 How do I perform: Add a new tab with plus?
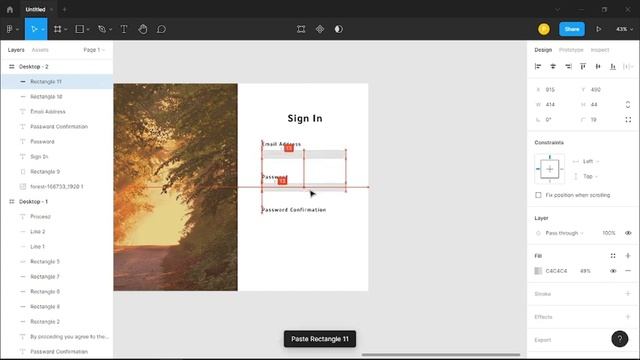point(64,9)
